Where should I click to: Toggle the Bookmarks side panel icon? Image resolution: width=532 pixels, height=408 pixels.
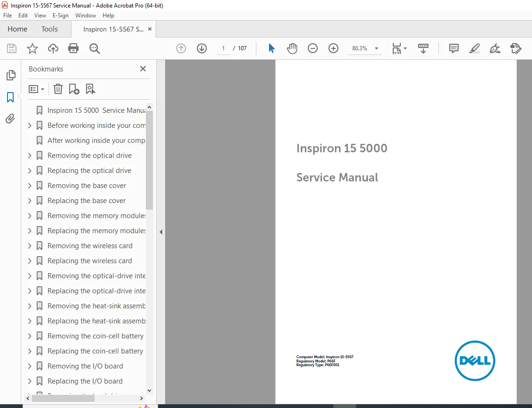(x=10, y=97)
